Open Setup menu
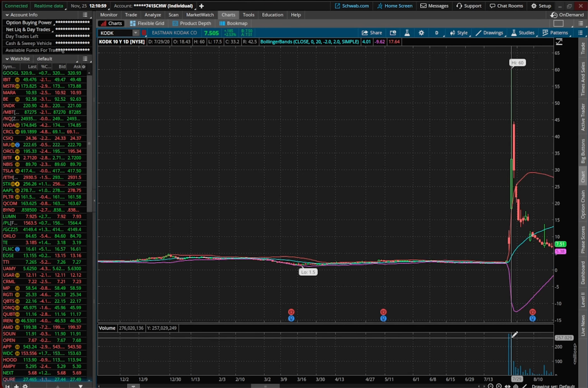The height and width of the screenshot is (388, 588). pyautogui.click(x=541, y=6)
